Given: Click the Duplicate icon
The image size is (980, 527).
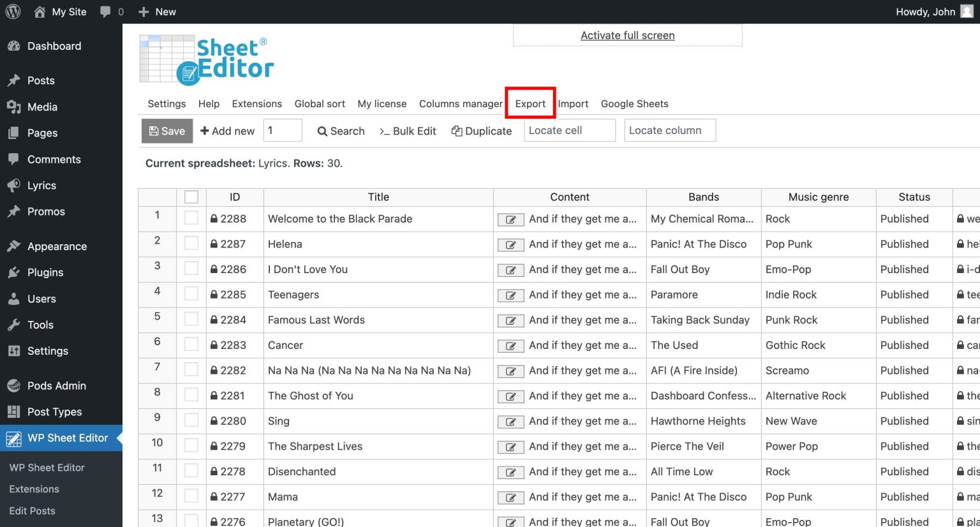Looking at the screenshot, I should click(x=457, y=130).
